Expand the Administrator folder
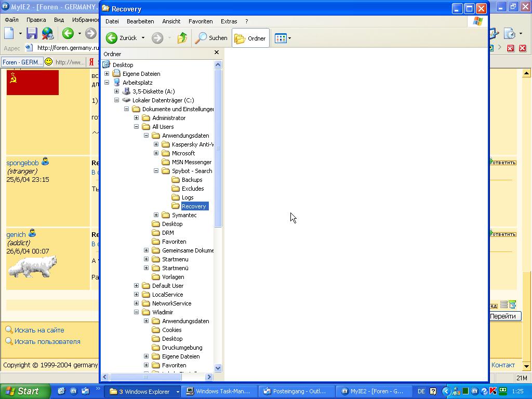Viewport: 532px width, 399px height. pyautogui.click(x=136, y=118)
